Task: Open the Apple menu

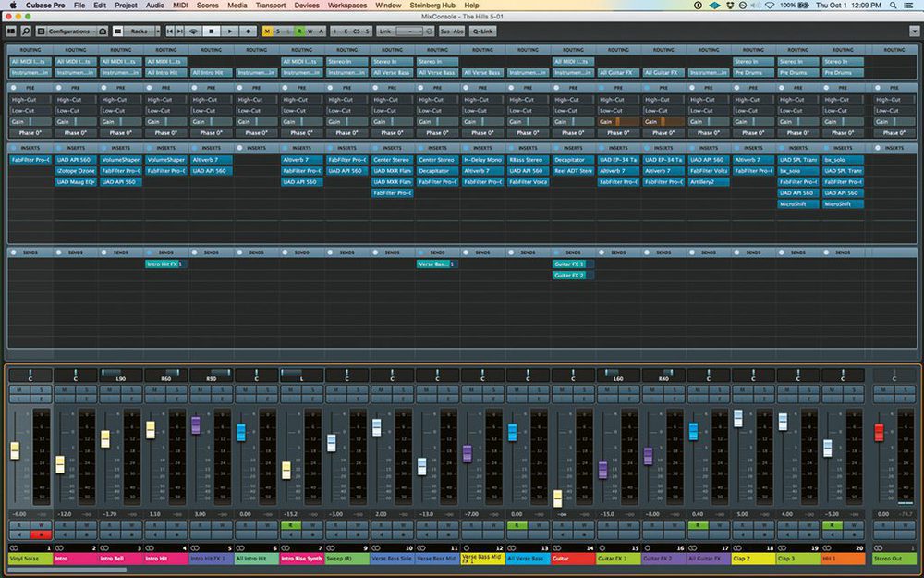Action: click(12, 6)
